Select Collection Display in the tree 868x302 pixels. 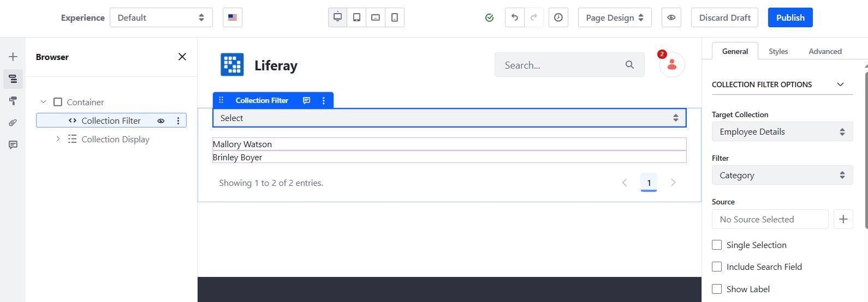pyautogui.click(x=115, y=139)
